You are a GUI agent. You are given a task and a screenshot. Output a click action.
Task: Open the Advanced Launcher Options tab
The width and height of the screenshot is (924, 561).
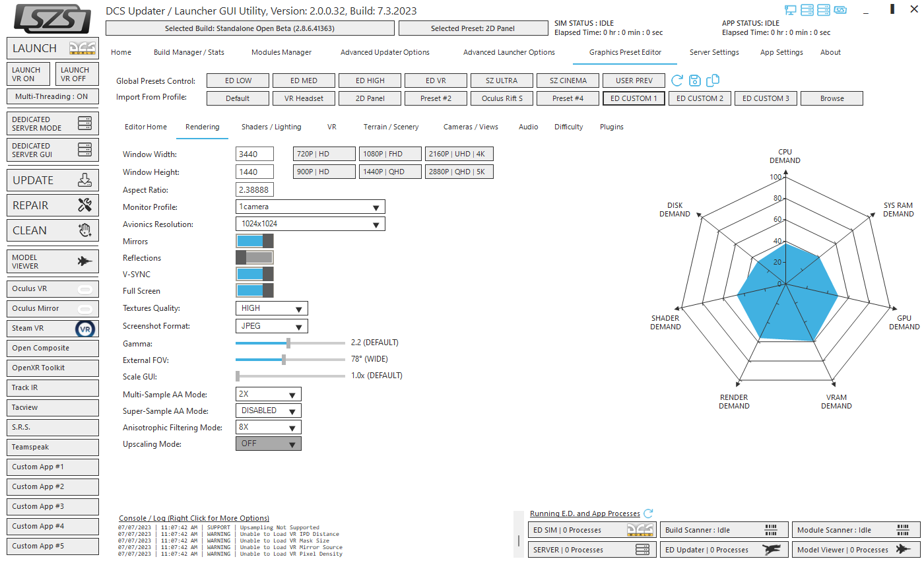[x=509, y=52]
